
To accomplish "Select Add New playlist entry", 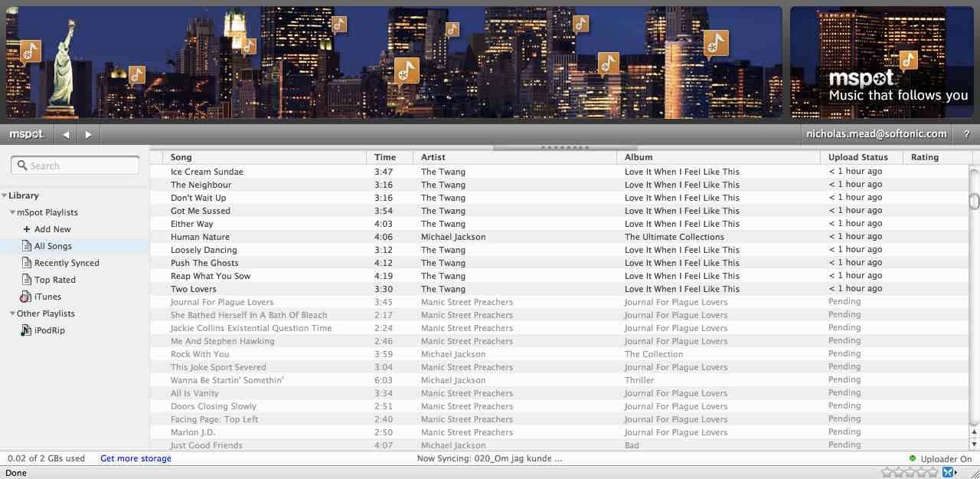I will click(52, 229).
